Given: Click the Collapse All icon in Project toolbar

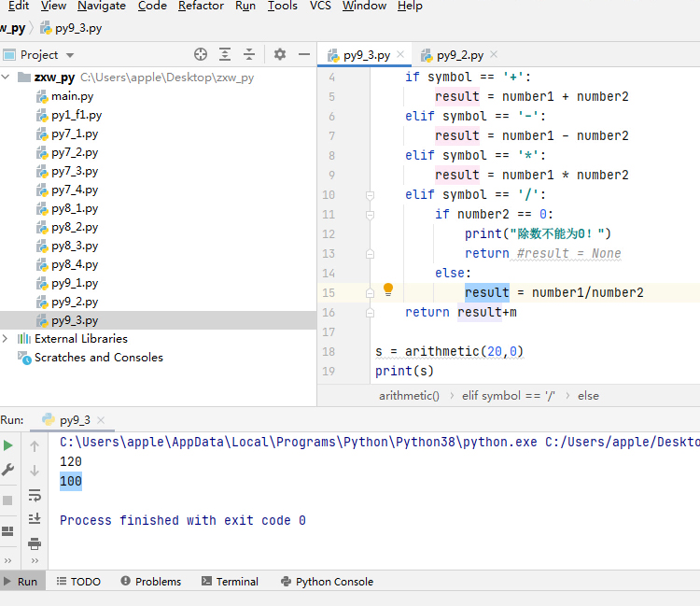Looking at the screenshot, I should click(x=249, y=54).
